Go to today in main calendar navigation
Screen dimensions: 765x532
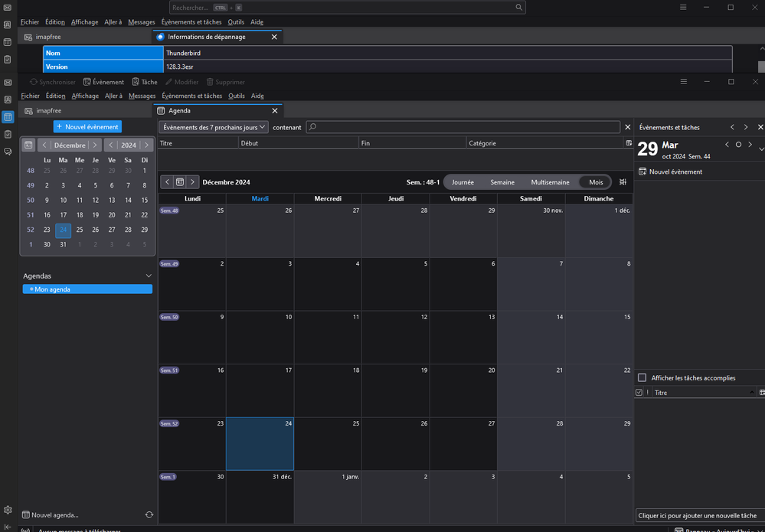[x=180, y=182]
